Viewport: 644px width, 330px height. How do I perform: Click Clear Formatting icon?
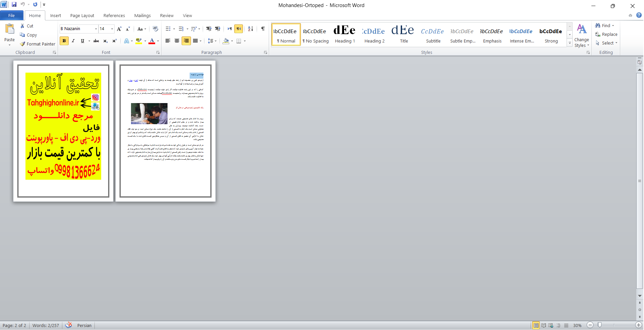tap(155, 29)
